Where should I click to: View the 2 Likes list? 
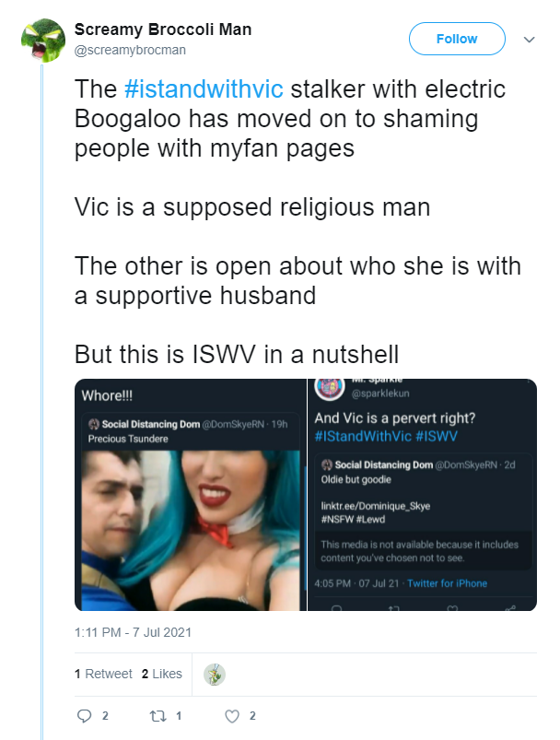pyautogui.click(x=162, y=674)
